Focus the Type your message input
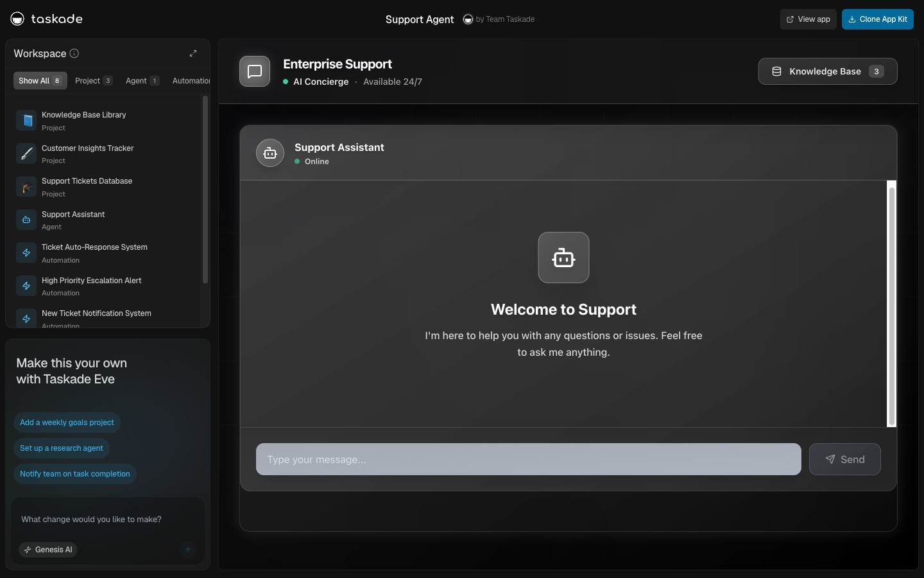The image size is (924, 578). coord(529,459)
